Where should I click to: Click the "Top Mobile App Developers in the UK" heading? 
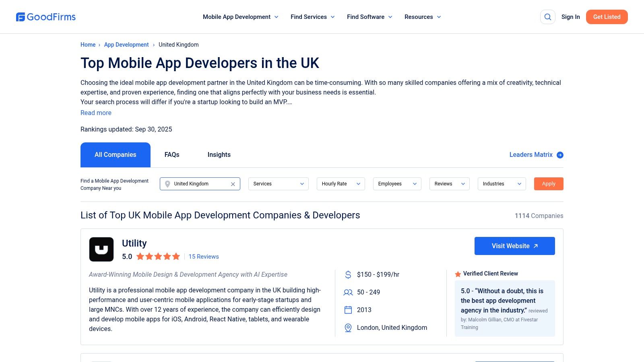pos(200,63)
